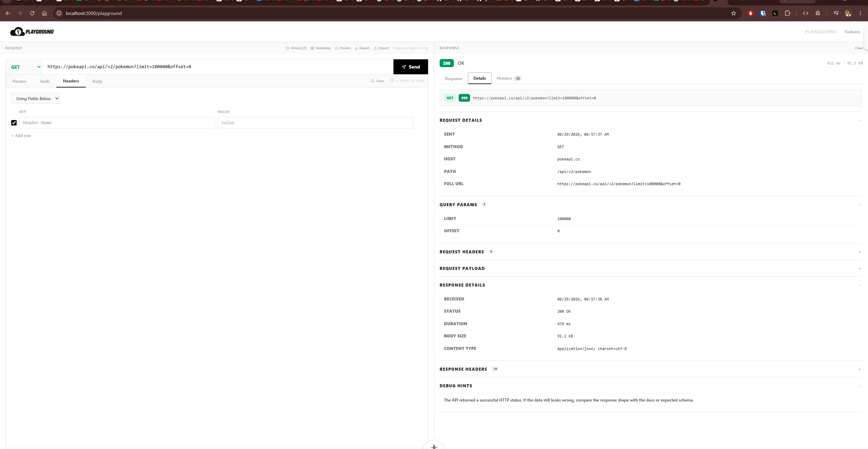Open the PLAYGROUND nav link
Image resolution: width=868 pixels, height=449 pixels.
820,32
